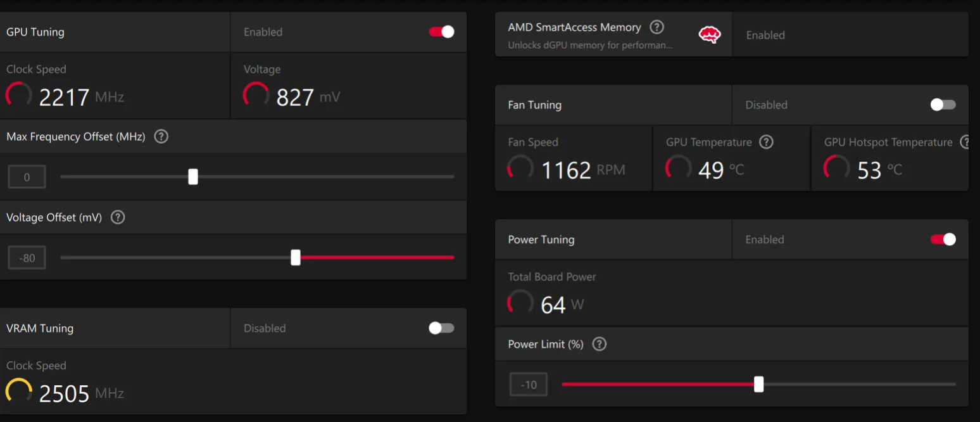Click the Max Frequency Offset value field
The height and width of the screenshot is (422, 980).
pyautogui.click(x=27, y=177)
